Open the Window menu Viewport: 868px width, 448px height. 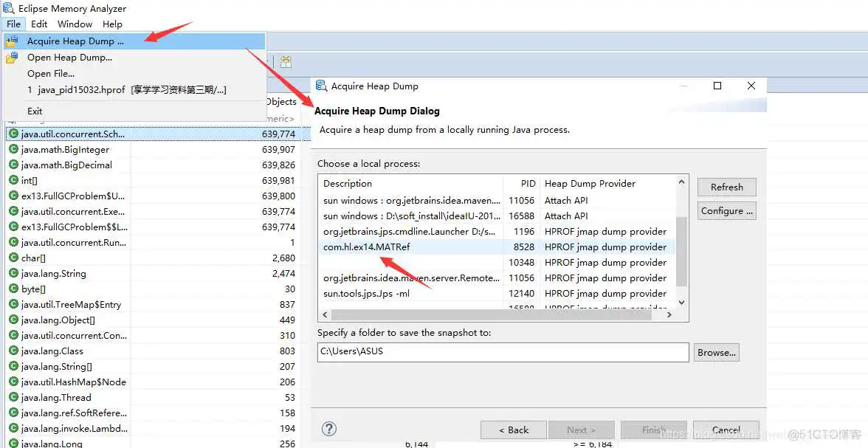point(75,24)
